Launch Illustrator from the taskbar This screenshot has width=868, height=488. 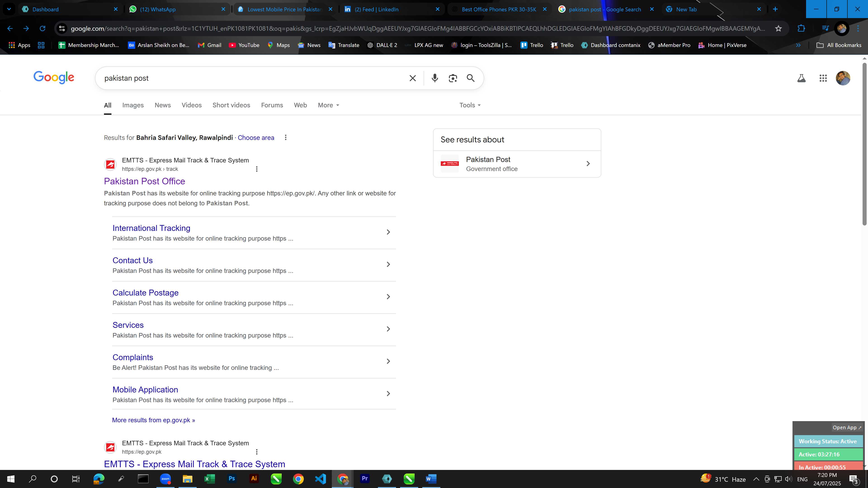coord(254,479)
